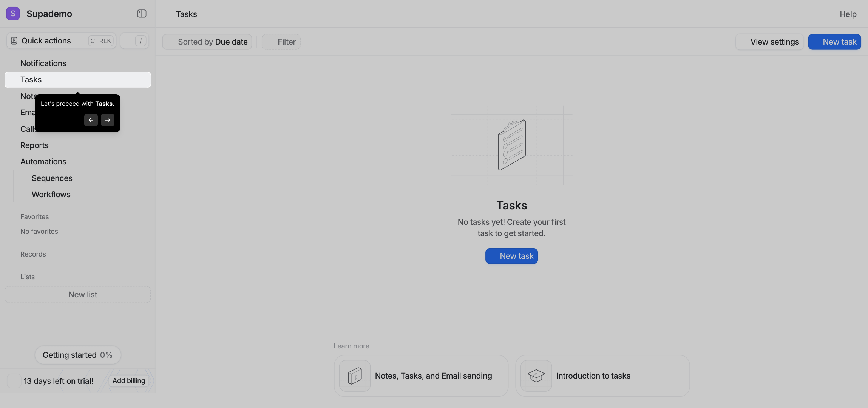This screenshot has width=868, height=408.
Task: Click the cube icon in Learn more
Action: click(355, 376)
